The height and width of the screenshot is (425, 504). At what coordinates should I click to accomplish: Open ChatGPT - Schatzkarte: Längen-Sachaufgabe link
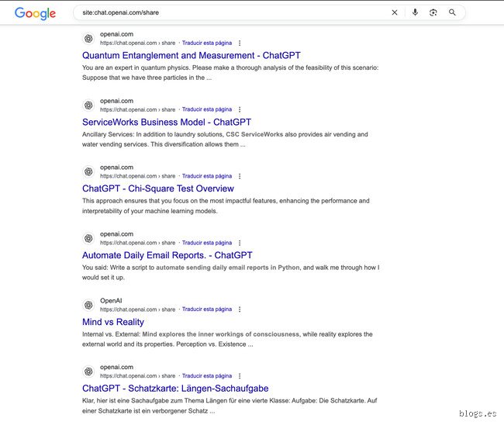click(175, 389)
